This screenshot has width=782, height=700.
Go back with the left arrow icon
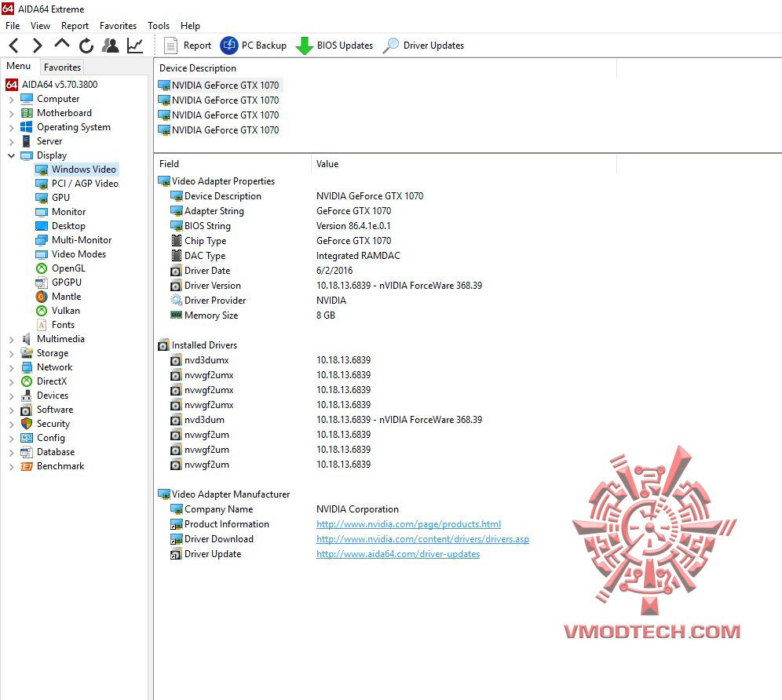click(x=14, y=46)
